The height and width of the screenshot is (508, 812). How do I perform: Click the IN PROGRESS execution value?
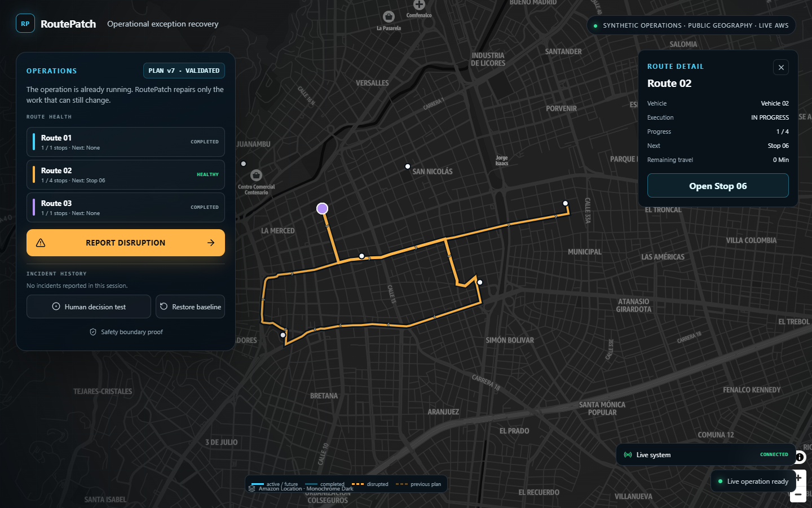click(x=770, y=117)
